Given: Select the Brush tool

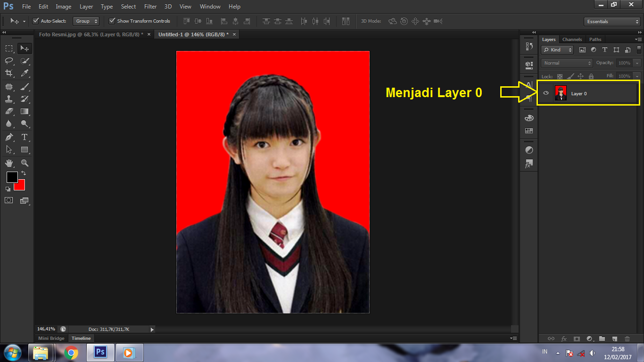Looking at the screenshot, I should click(x=25, y=86).
